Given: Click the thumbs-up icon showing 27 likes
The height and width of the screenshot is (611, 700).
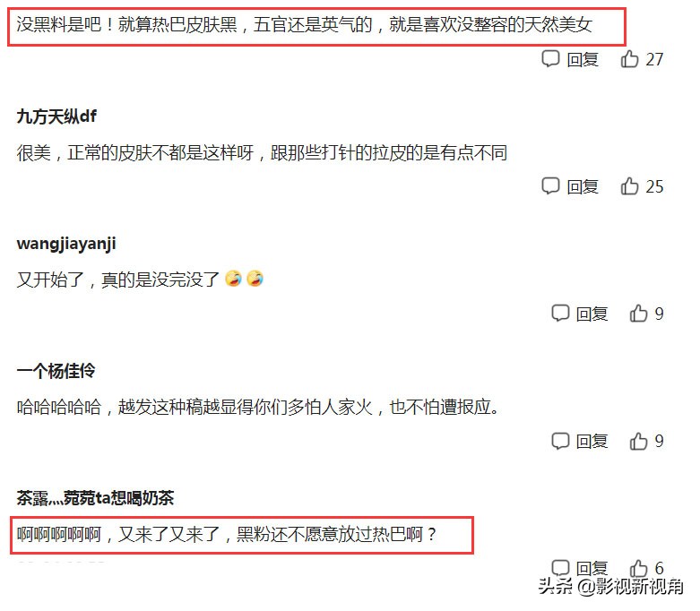Looking at the screenshot, I should point(629,59).
